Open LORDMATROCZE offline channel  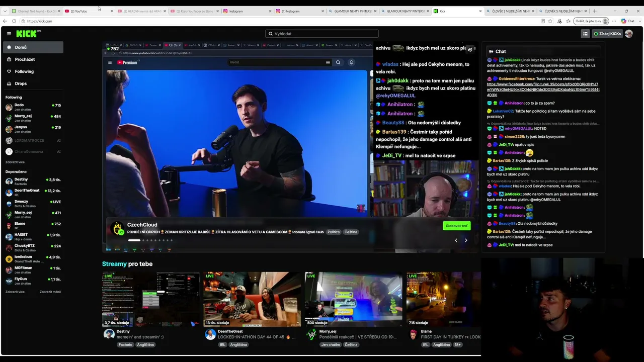[x=33, y=140]
